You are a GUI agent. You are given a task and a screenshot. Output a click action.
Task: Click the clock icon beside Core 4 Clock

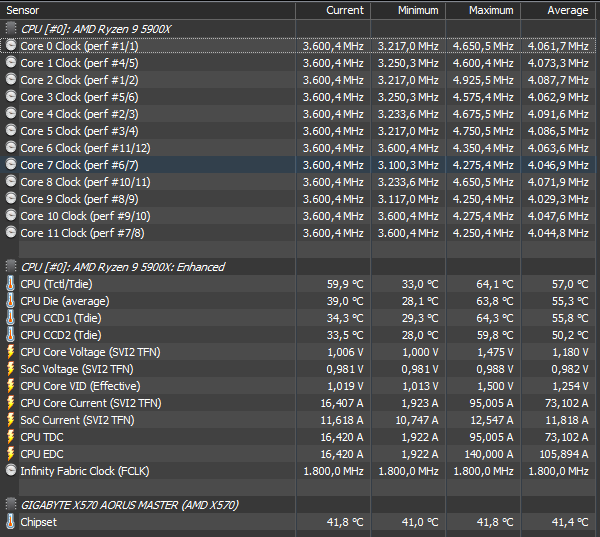click(x=11, y=113)
